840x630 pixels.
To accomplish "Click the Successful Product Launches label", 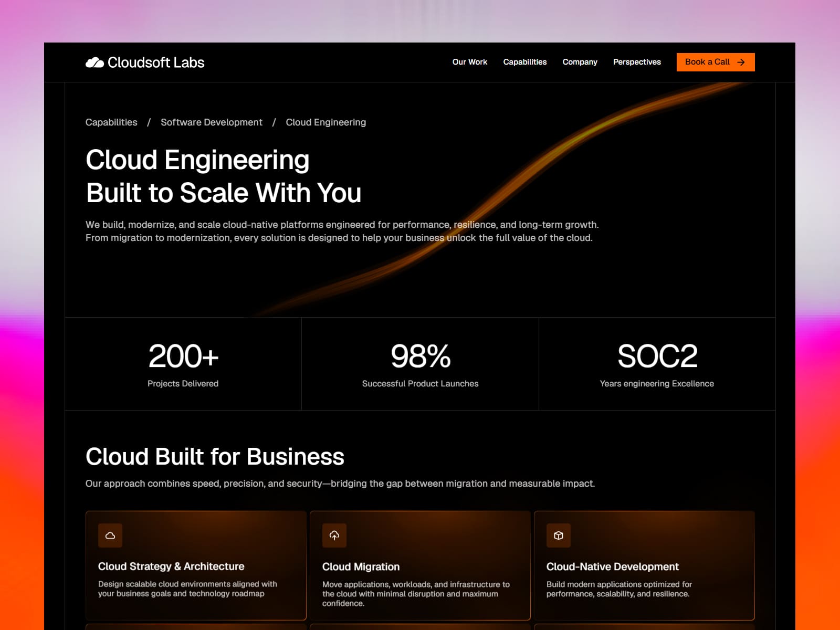I will tap(421, 384).
